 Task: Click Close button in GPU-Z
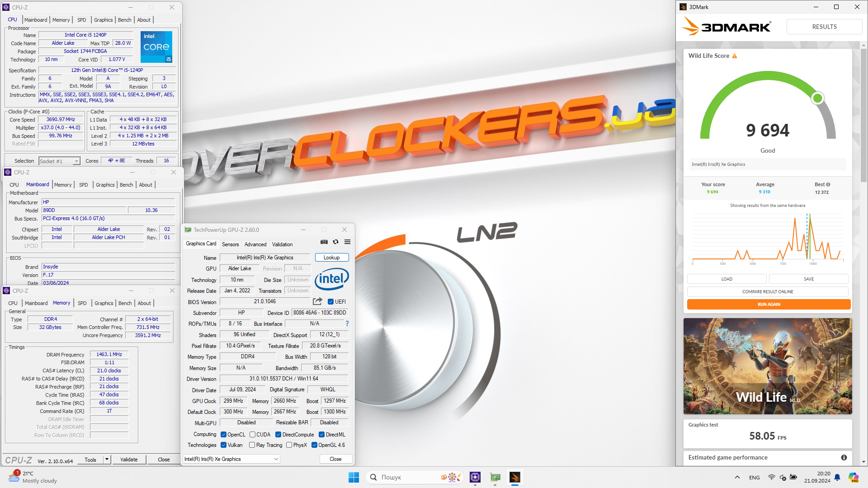[x=335, y=459]
